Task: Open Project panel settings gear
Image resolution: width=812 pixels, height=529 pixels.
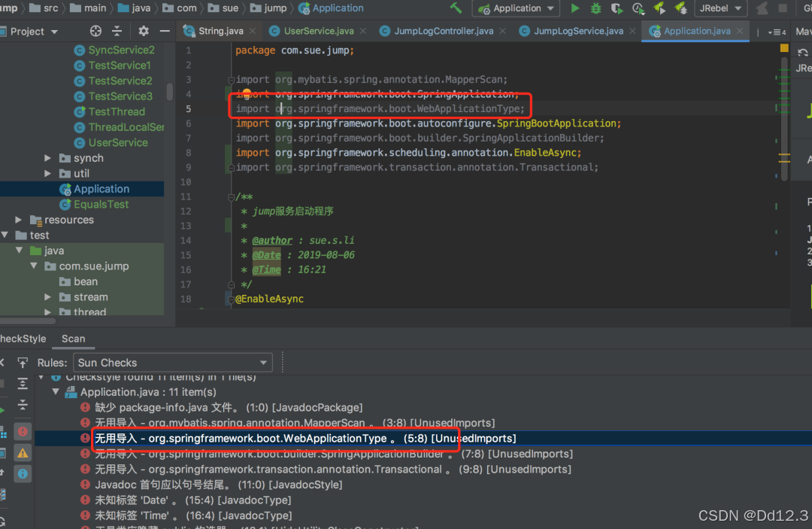Action: pos(144,31)
